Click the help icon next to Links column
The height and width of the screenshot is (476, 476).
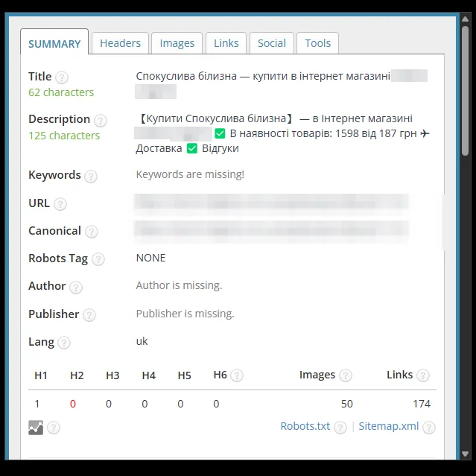[x=423, y=375]
